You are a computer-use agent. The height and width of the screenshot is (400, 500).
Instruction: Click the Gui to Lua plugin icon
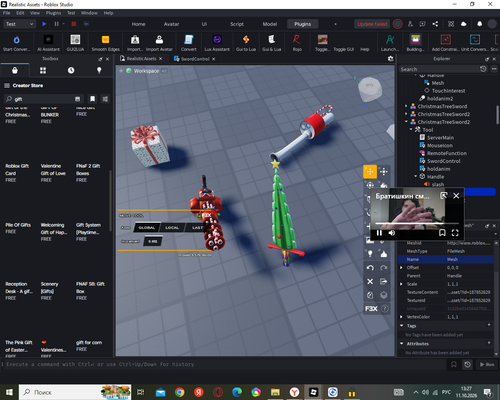pos(246,40)
